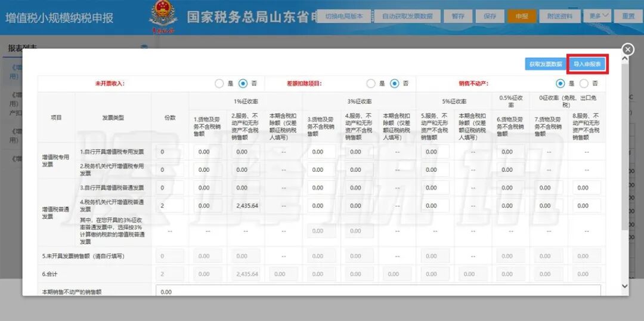Click 0征收率 goods field for 税务机关代开增值税普通发票
Viewport: 644px width, 321px height.
point(549,205)
